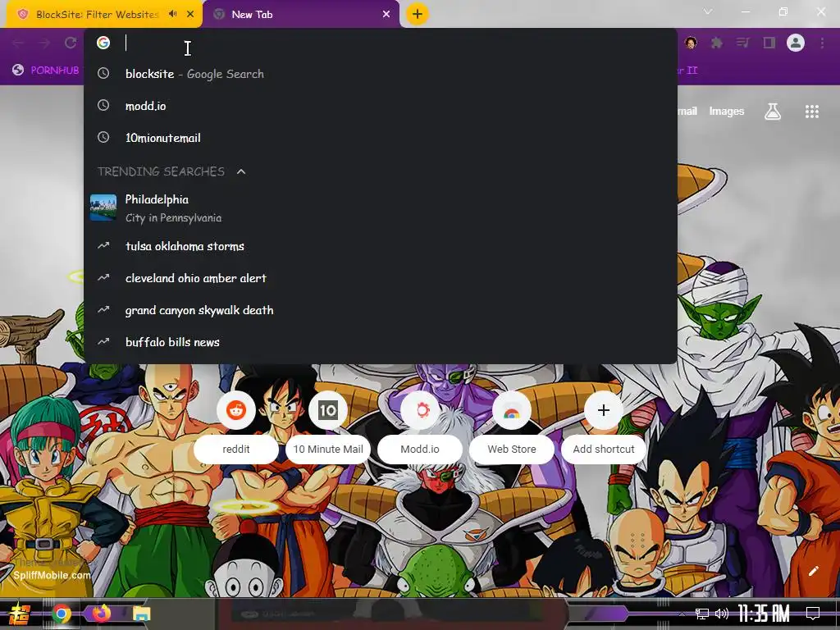Viewport: 840px width, 630px height.
Task: Open the SpliffMobile.com theme link
Action: [52, 575]
